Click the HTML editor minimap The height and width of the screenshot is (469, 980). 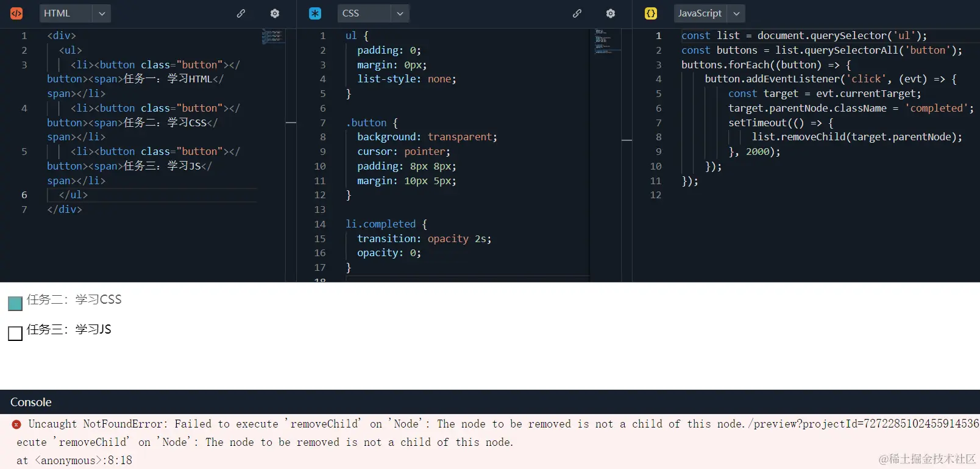coord(274,37)
